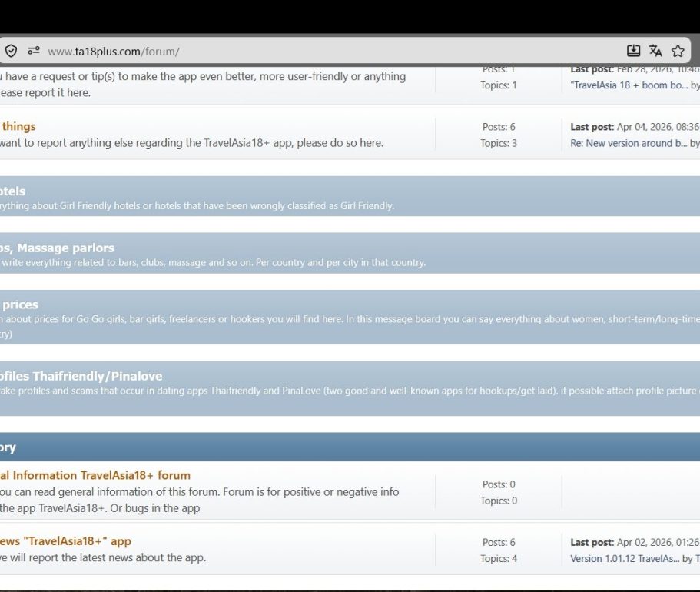The image size is (700, 592).
Task: Open "TravelAsia 18 + boom bo..." last post
Action: tap(629, 85)
